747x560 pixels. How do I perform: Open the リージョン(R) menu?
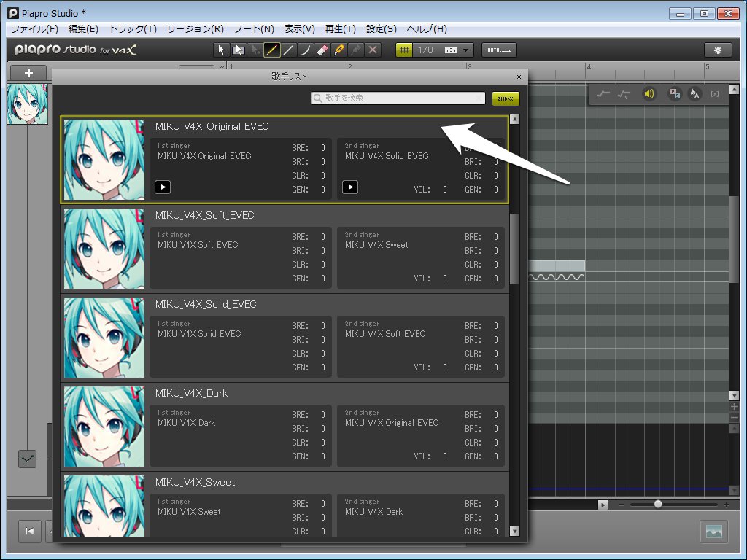point(196,29)
